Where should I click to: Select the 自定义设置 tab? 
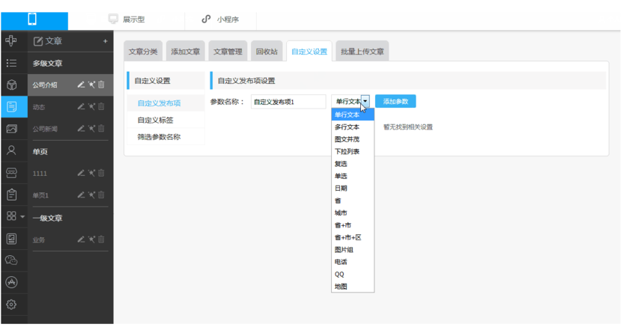click(x=309, y=52)
